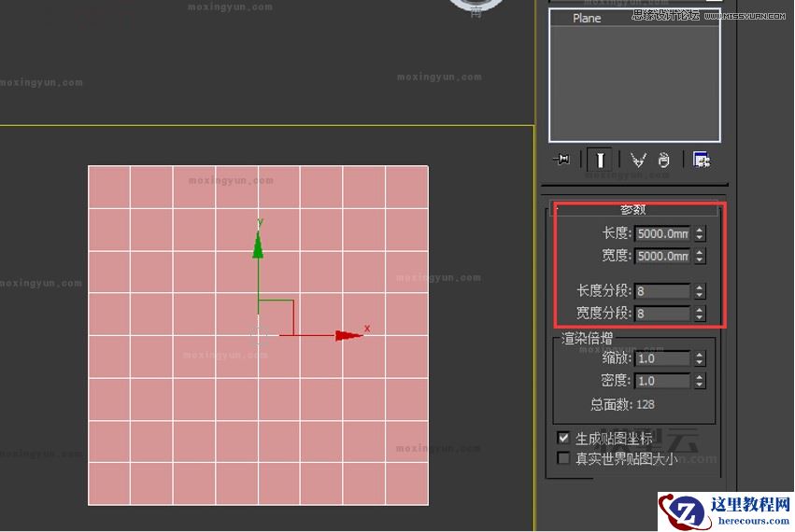The width and height of the screenshot is (795, 532).
Task: Click the XY plane gizmo corner handle
Action: (292, 301)
